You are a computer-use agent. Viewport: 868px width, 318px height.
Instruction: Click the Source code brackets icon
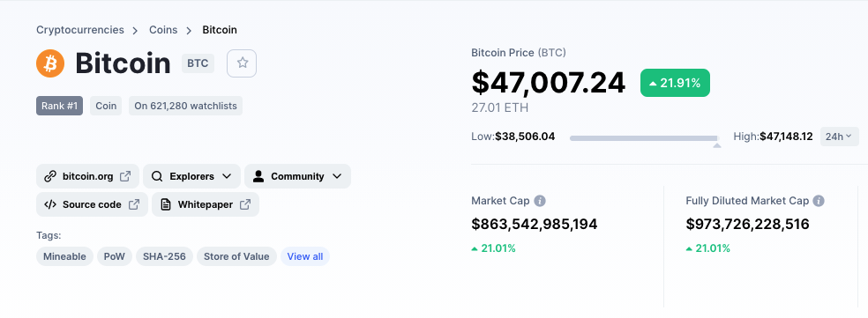tap(50, 204)
